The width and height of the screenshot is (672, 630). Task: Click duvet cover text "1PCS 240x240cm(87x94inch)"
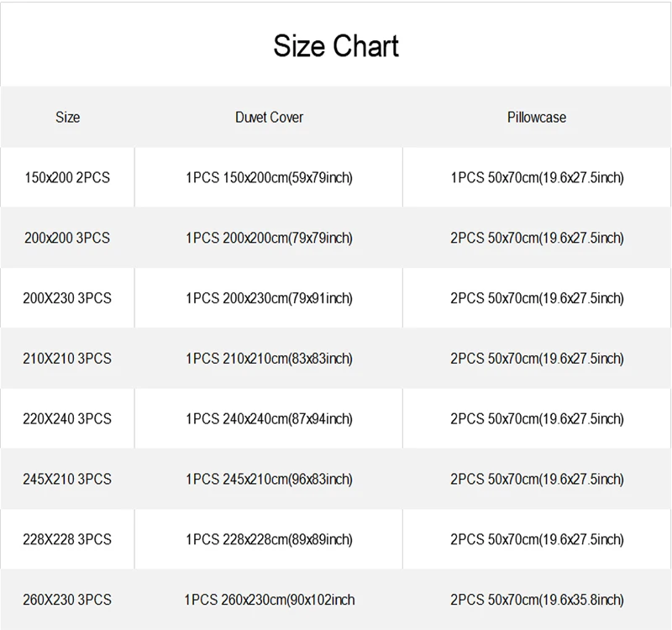269,419
